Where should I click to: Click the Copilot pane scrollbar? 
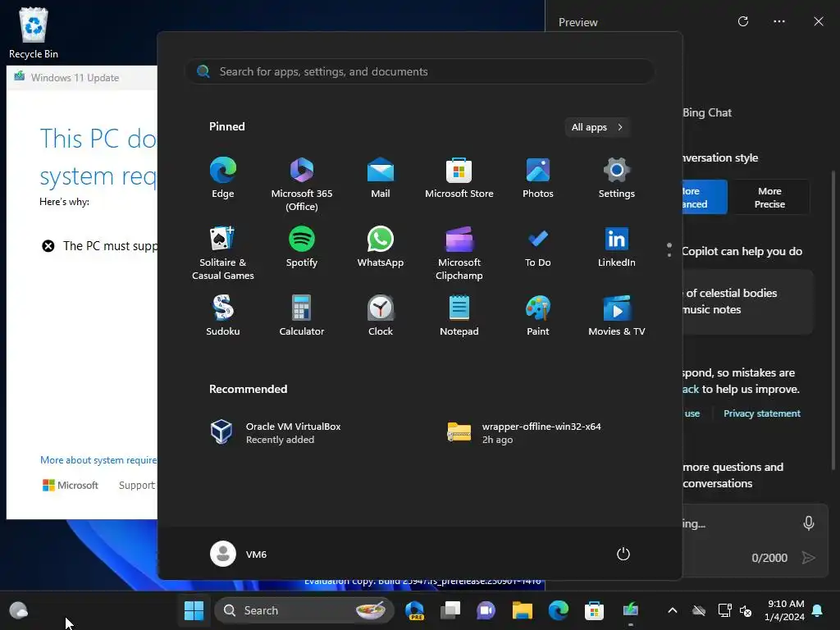[x=833, y=320]
